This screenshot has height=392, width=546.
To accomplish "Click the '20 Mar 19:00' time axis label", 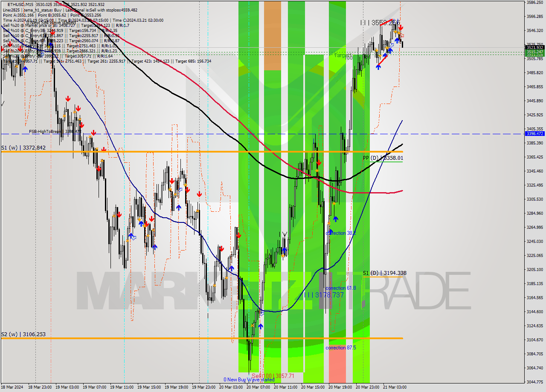I will point(341,387).
